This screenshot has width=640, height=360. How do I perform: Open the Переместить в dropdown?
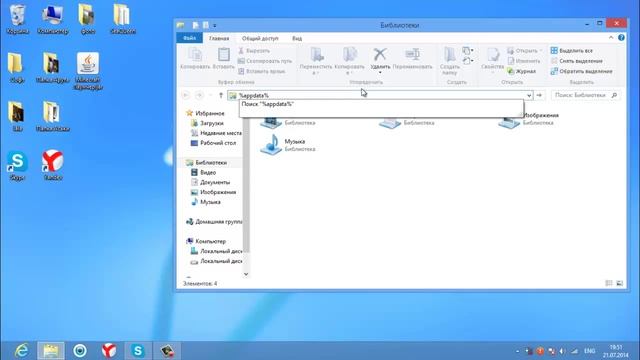(x=316, y=61)
